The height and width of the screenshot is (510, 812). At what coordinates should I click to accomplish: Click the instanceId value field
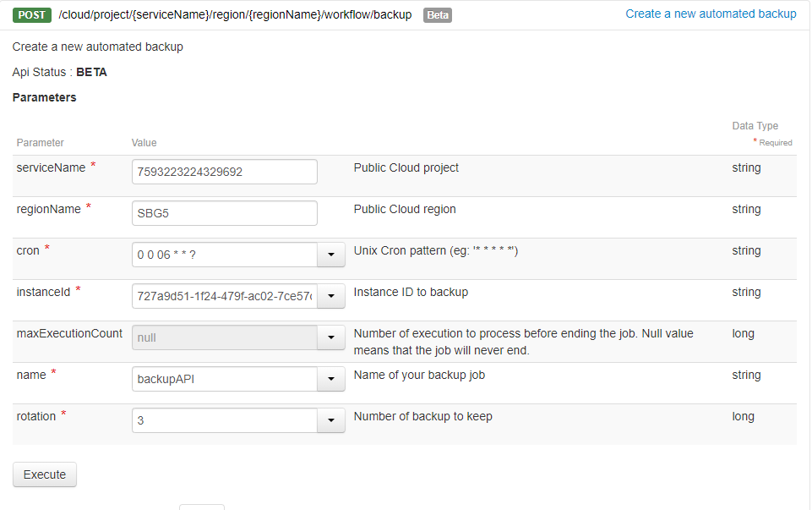[224, 296]
